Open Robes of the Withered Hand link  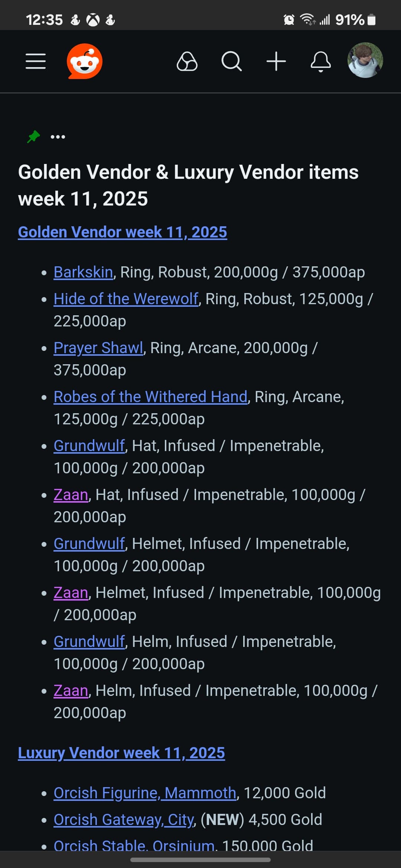pyautogui.click(x=150, y=397)
